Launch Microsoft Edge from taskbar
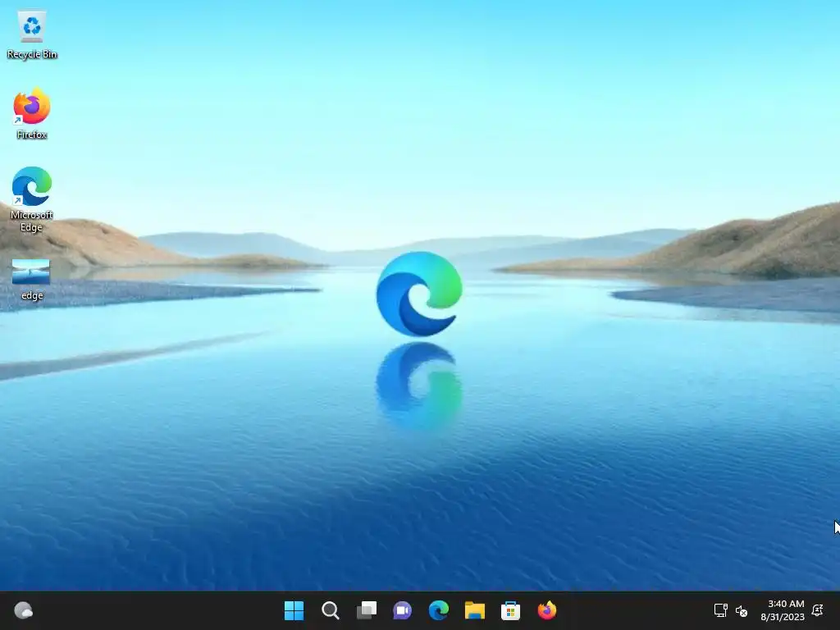The height and width of the screenshot is (630, 840). click(x=439, y=610)
